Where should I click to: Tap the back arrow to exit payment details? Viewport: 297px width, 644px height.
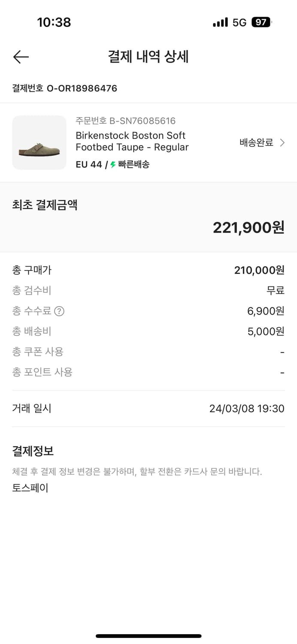[21, 57]
